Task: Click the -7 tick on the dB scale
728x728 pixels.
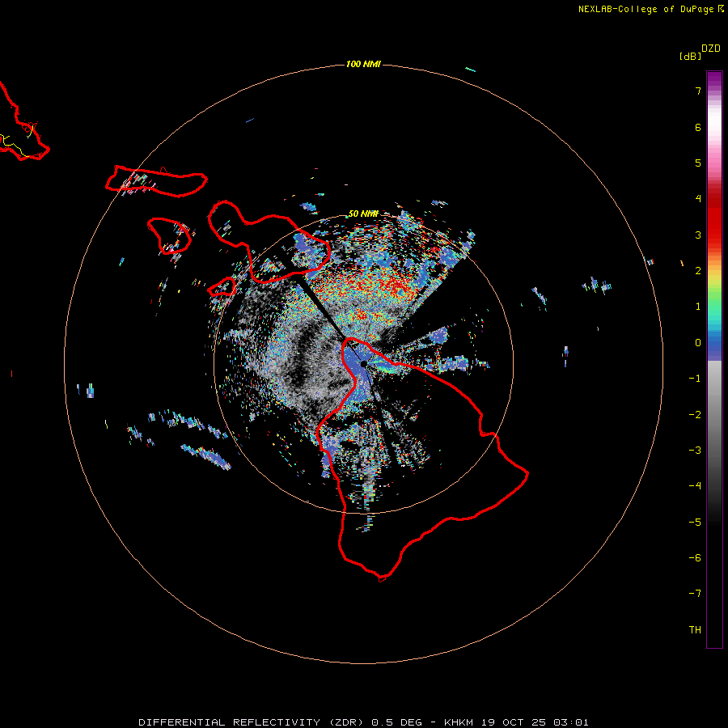Action: click(695, 594)
